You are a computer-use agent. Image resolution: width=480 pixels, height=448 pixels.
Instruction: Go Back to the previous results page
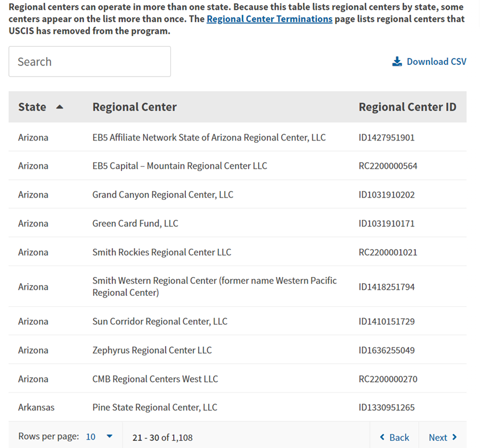[395, 437]
